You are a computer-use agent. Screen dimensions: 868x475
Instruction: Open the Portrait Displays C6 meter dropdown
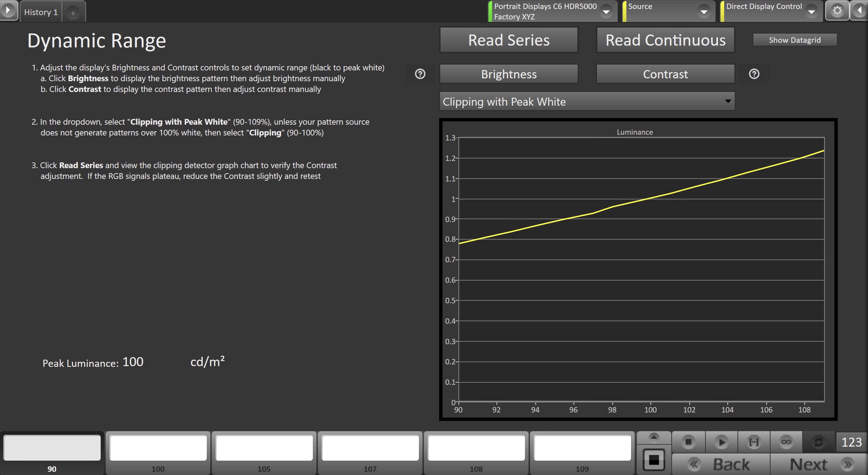click(606, 12)
